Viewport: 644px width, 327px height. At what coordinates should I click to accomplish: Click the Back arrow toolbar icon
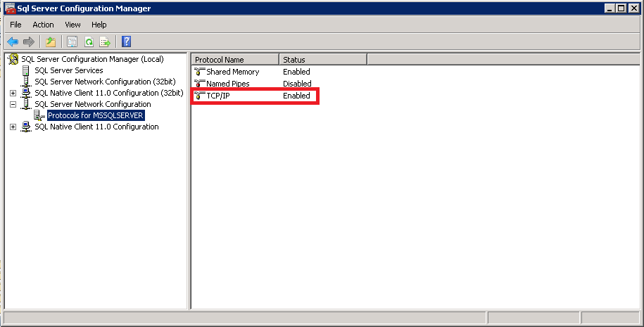13,41
